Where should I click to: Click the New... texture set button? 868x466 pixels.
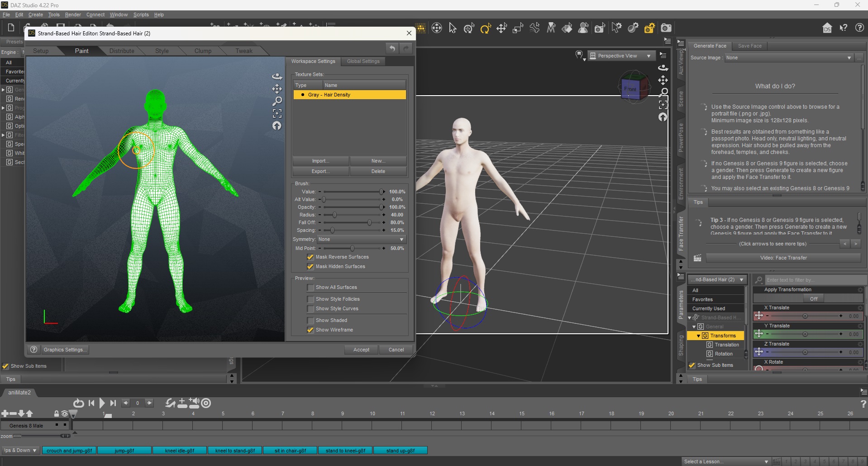pos(378,161)
